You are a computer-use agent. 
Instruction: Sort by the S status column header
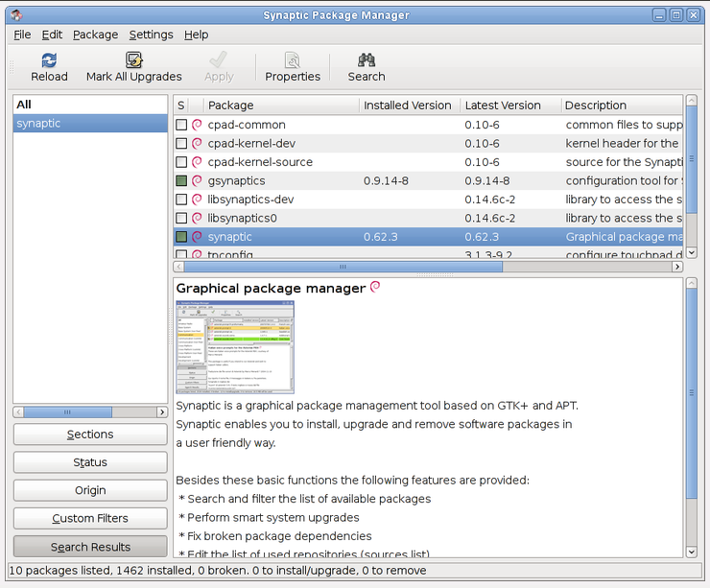(x=180, y=105)
